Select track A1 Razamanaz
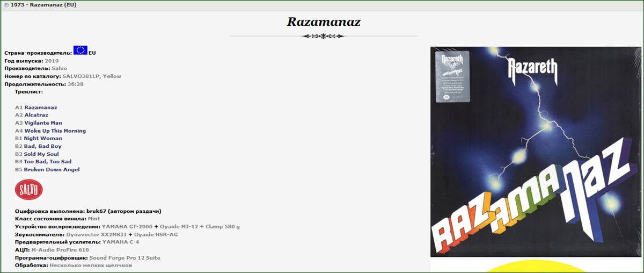The height and width of the screenshot is (273, 644). pos(36,107)
